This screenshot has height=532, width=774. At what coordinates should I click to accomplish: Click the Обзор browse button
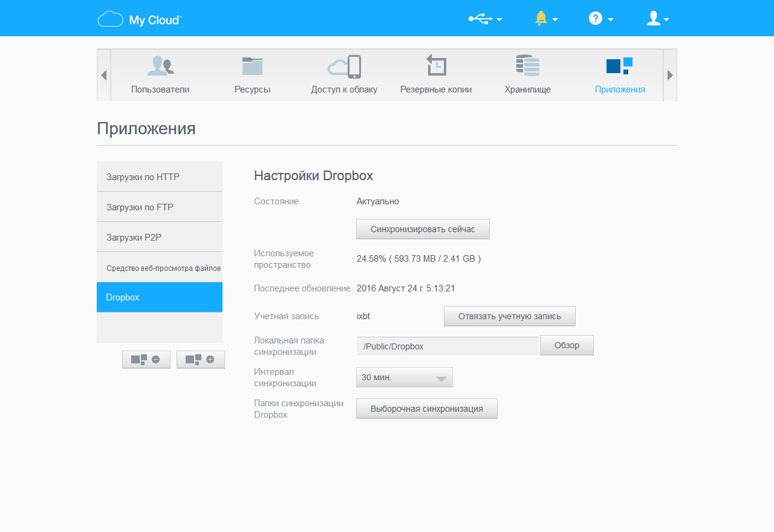(x=567, y=345)
